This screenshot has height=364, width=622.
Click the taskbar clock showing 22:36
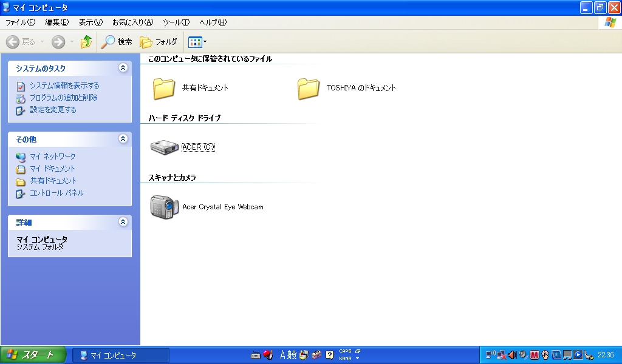pyautogui.click(x=606, y=355)
